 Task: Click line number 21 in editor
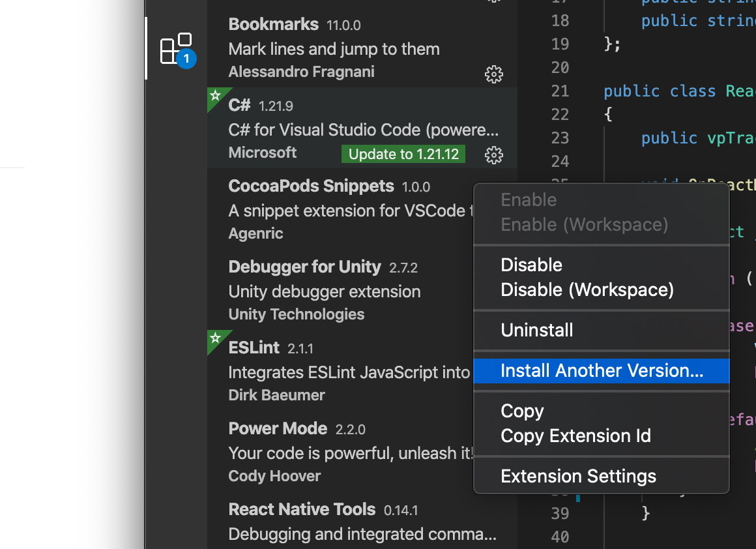pyautogui.click(x=560, y=91)
